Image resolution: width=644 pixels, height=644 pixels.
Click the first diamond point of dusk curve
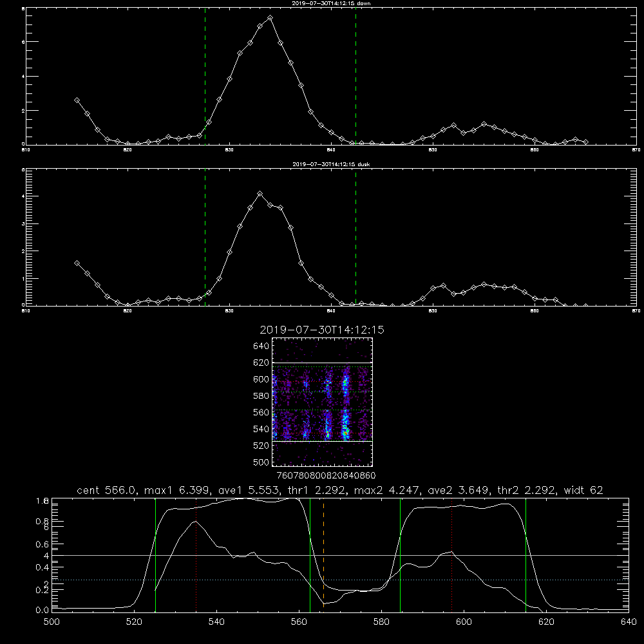(77, 263)
